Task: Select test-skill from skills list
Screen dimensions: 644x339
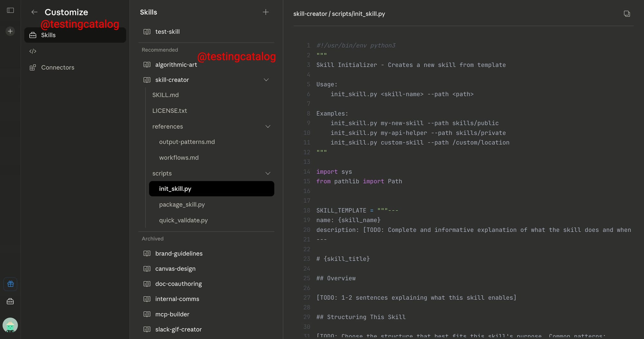Action: click(x=167, y=32)
